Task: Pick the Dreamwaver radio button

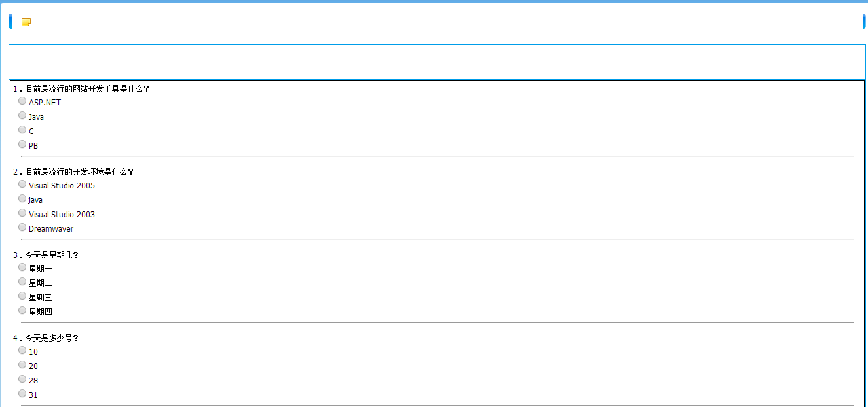Action: coord(22,227)
